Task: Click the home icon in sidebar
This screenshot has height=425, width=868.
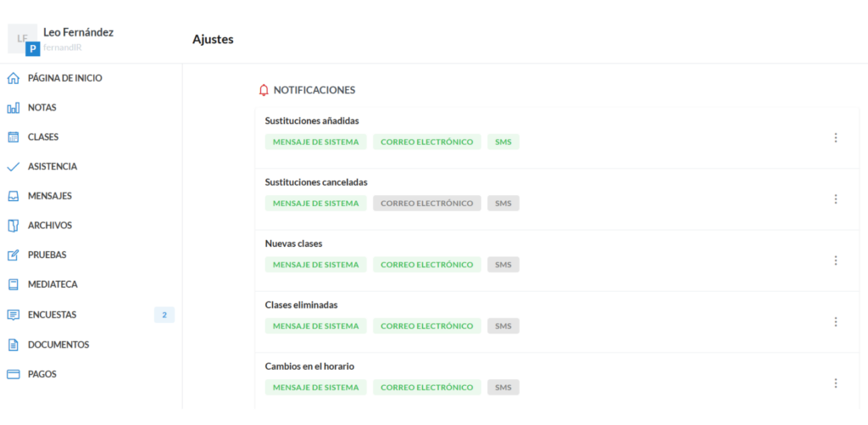Action: (13, 78)
